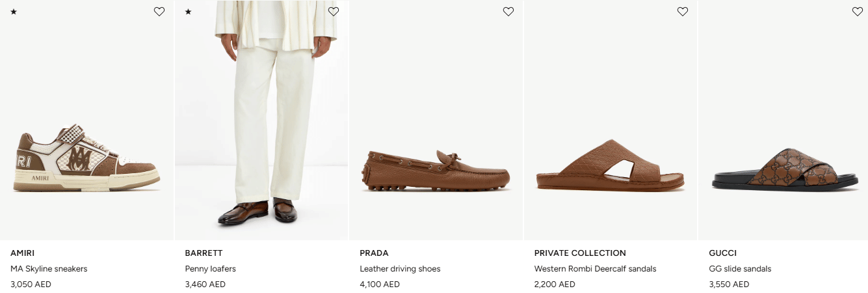This screenshot has height=293, width=868.
Task: Open Gucci GG slide sandal image
Action: click(x=784, y=170)
